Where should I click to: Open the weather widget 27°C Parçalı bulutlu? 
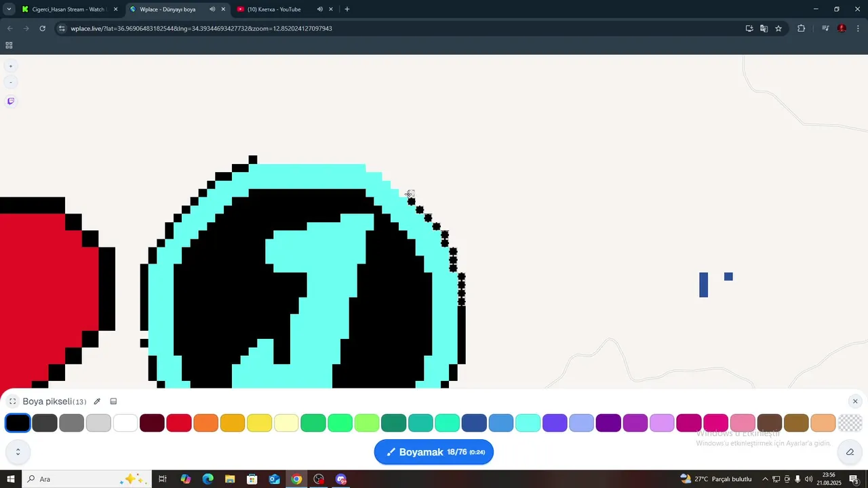tap(716, 479)
